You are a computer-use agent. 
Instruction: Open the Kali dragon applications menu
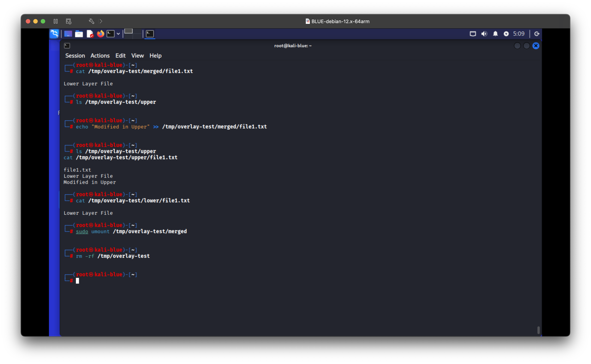tap(54, 34)
